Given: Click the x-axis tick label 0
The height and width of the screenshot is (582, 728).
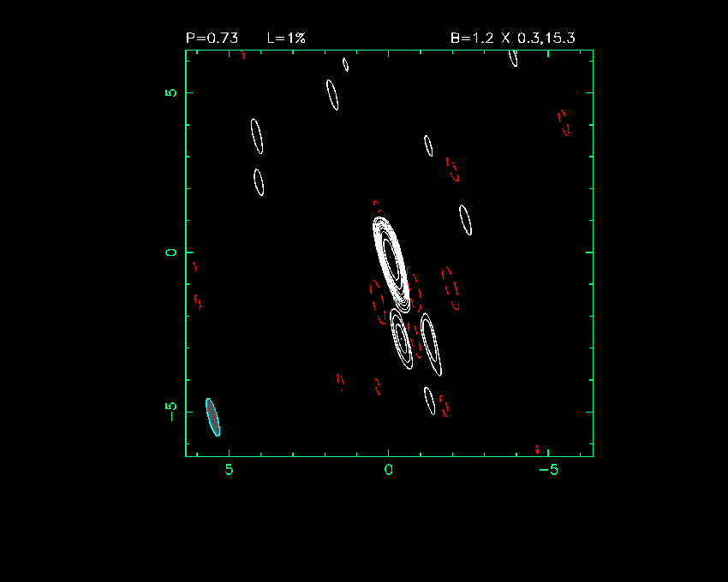Looking at the screenshot, I should tap(389, 470).
